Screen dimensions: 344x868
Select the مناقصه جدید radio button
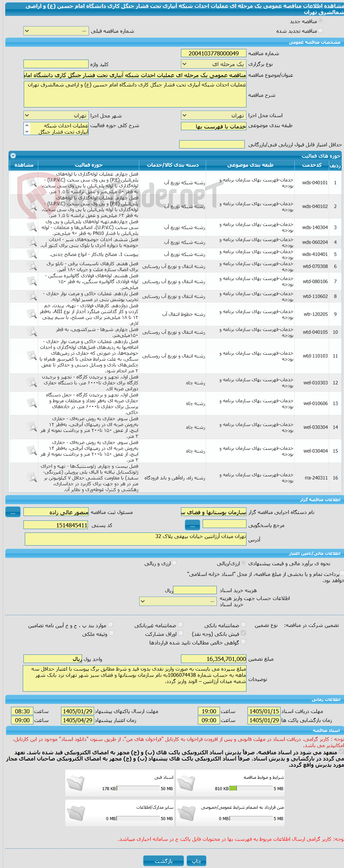pos(321,21)
